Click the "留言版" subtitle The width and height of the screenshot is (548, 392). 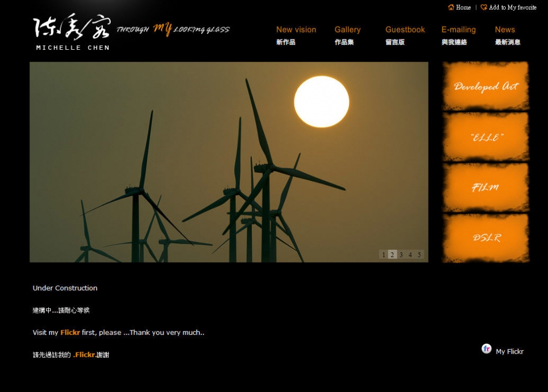point(395,42)
